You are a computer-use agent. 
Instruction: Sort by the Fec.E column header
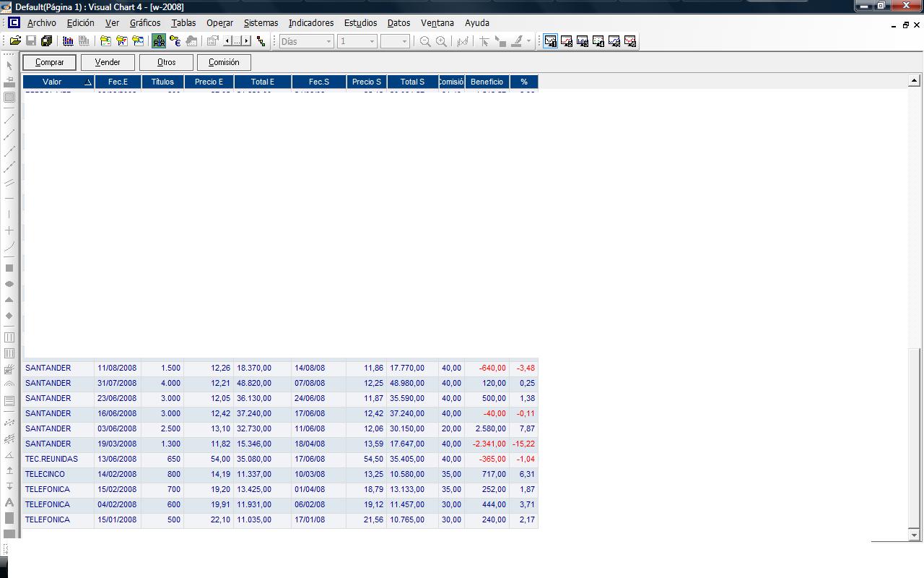pos(118,82)
